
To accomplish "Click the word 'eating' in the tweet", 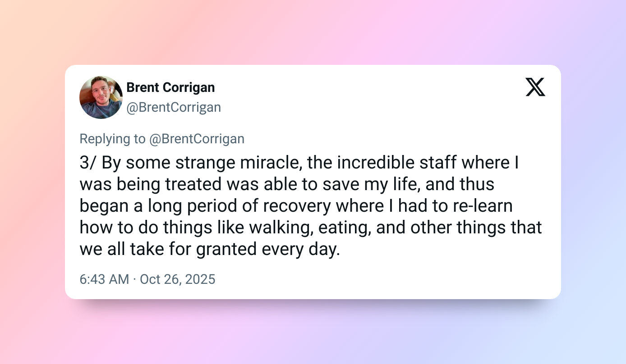I will [345, 227].
